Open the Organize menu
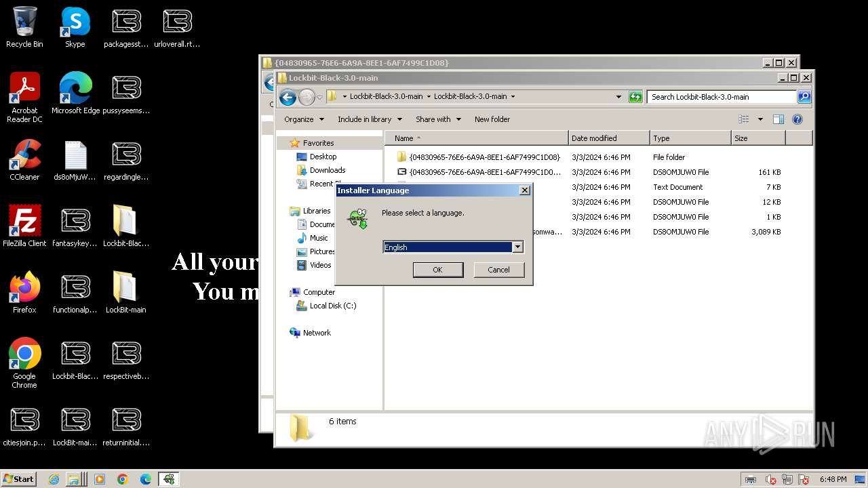Screen dimensions: 868x488 point(303,119)
